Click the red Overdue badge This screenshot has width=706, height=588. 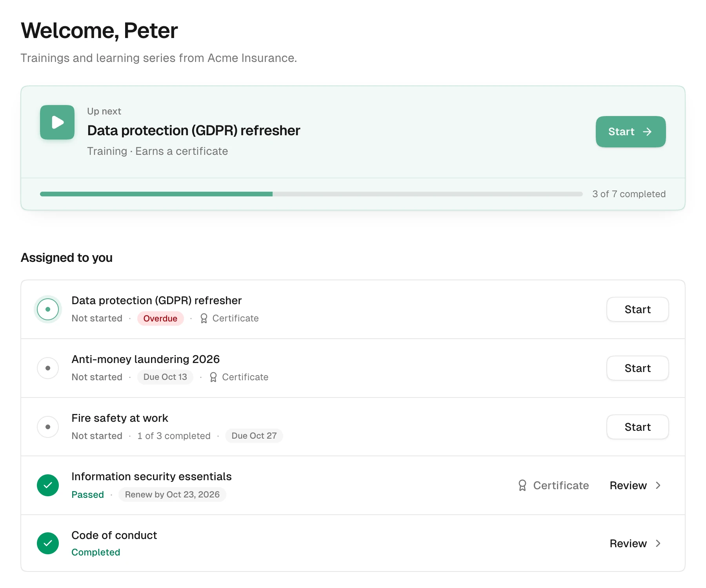pyautogui.click(x=160, y=318)
